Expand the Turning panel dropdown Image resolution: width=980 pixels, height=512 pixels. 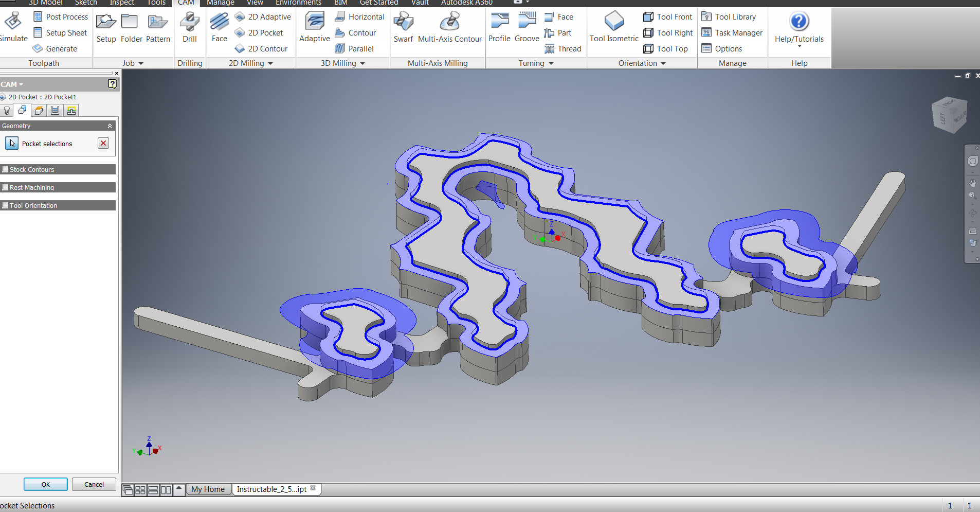pos(551,63)
